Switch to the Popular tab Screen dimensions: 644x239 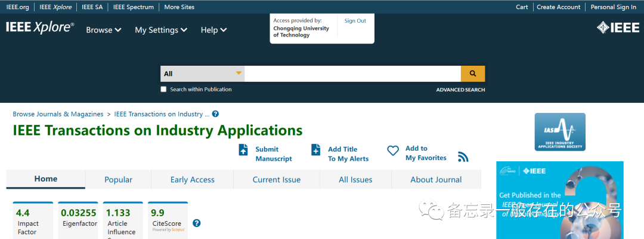tap(118, 180)
